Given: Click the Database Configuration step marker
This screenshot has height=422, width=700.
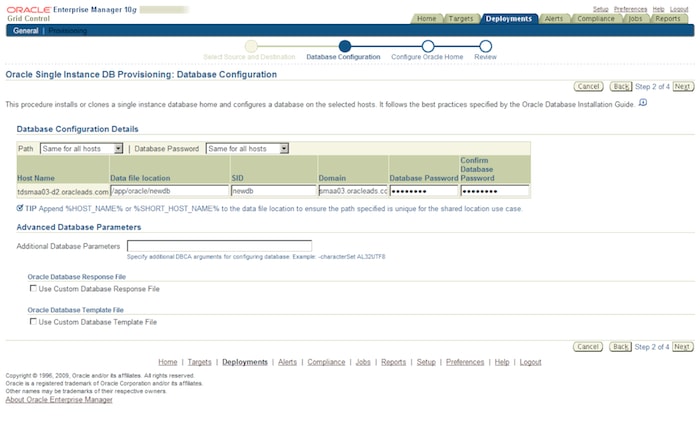Looking at the screenshot, I should click(345, 46).
